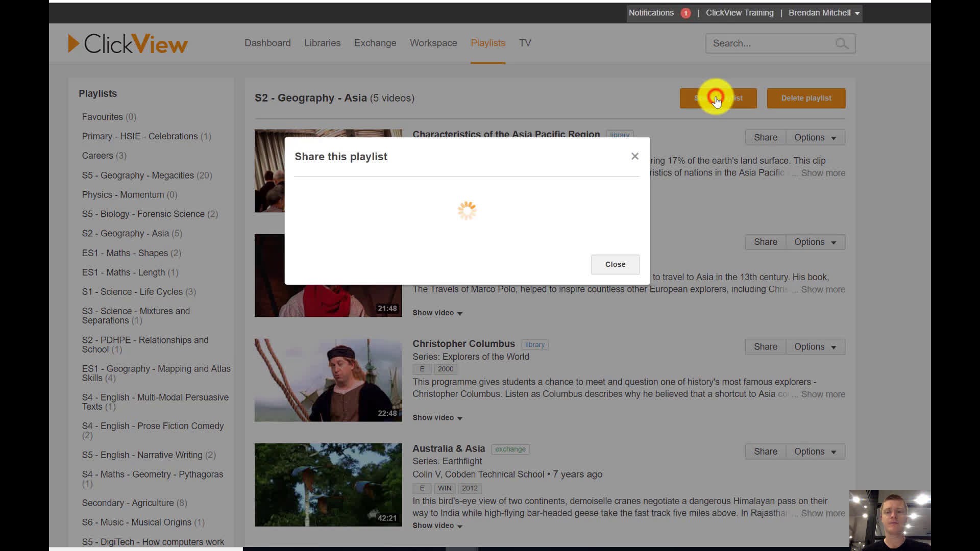Click the Close button in the dialog
Image resolution: width=980 pixels, height=551 pixels.
615,264
